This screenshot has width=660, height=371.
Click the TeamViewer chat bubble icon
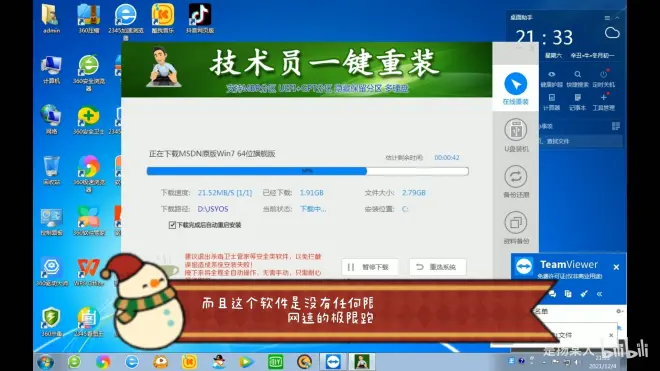(552, 294)
